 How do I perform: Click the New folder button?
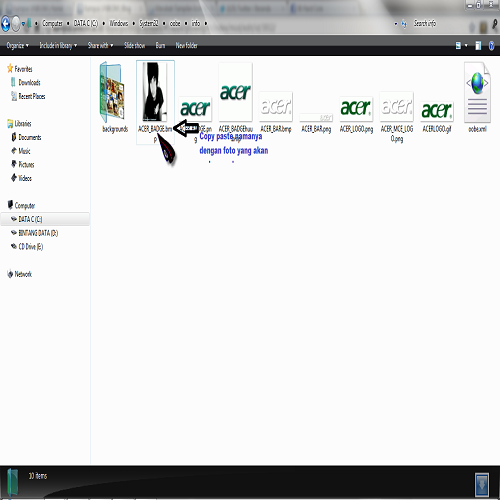[187, 45]
